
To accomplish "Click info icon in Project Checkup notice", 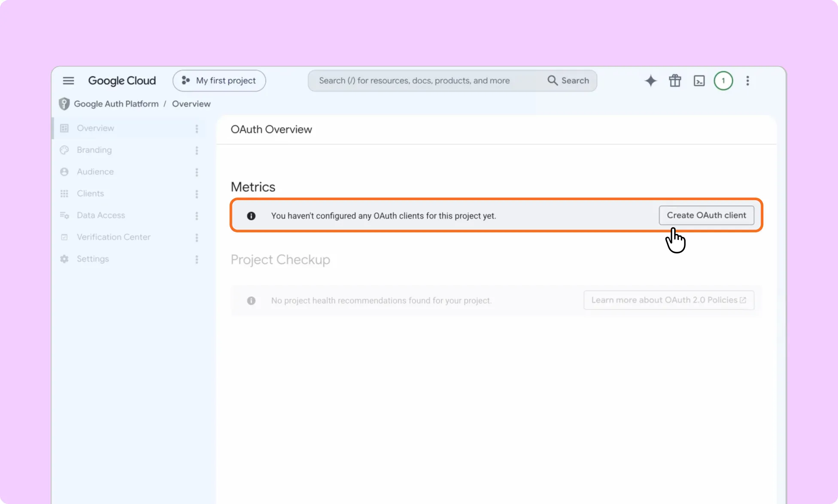I will coord(251,301).
